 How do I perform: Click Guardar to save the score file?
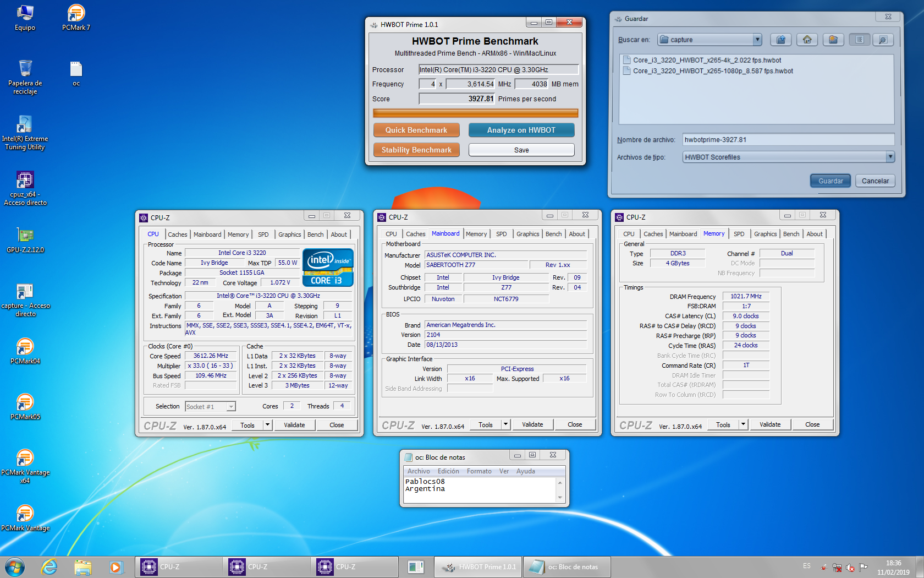coord(831,181)
